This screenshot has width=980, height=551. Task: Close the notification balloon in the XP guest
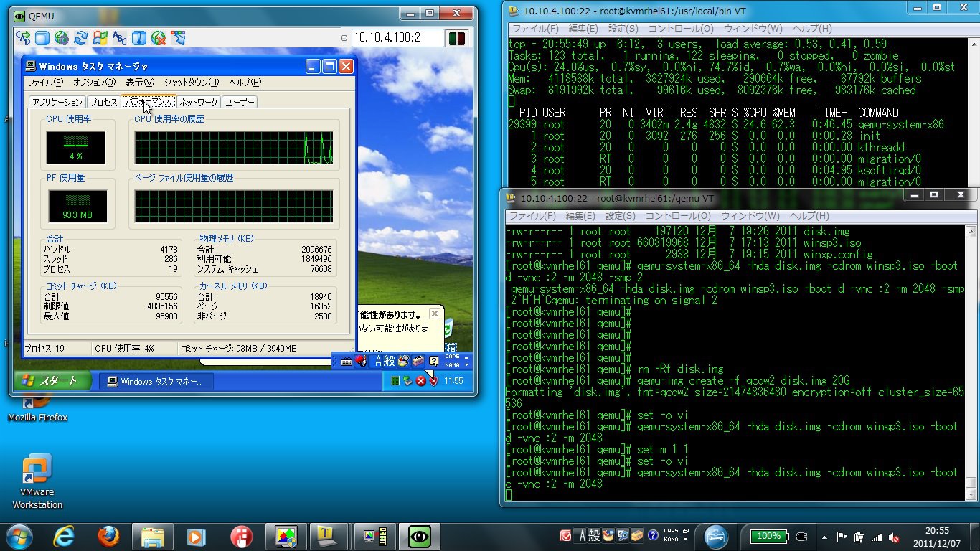tap(434, 314)
